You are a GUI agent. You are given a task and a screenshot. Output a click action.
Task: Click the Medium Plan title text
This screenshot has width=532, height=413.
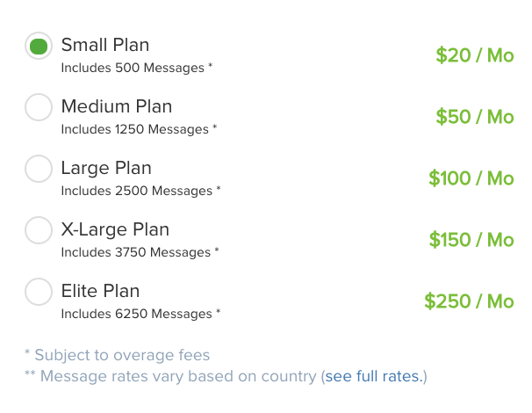click(x=117, y=106)
